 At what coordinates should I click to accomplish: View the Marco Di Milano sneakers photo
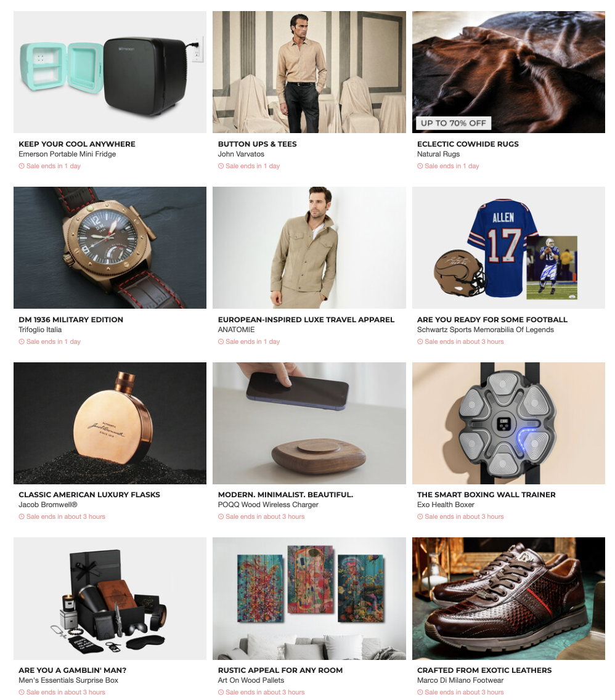(508, 599)
